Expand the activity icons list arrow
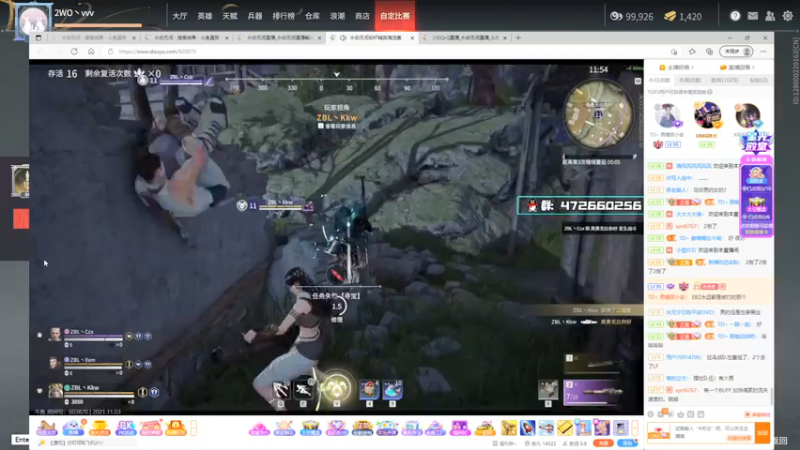Screen dimensions: 800x450 click(193, 428)
